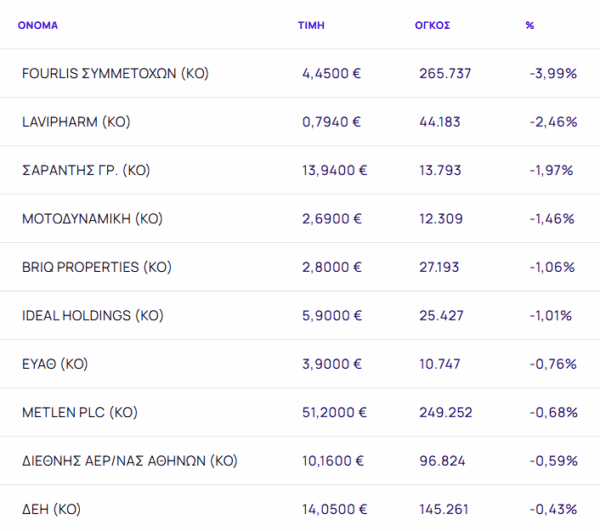
Task: Select change -0,59% for ΔΙΕΘΝΗΣ ΑΕΡ/ΝΑΣ
Action: [x=554, y=461]
